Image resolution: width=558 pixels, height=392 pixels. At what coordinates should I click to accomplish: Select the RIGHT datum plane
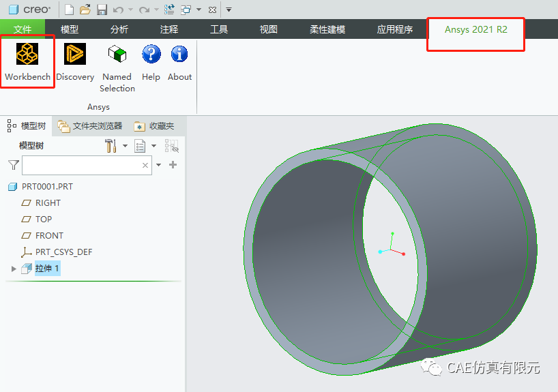coord(48,202)
